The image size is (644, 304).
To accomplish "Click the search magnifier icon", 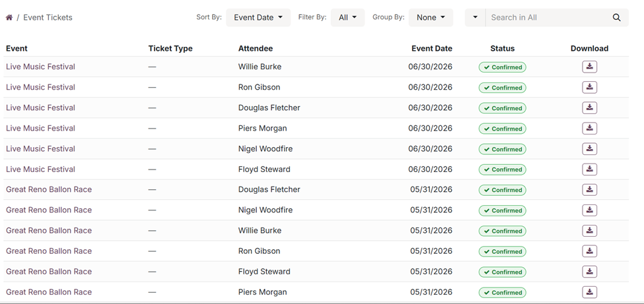I will click(x=616, y=18).
